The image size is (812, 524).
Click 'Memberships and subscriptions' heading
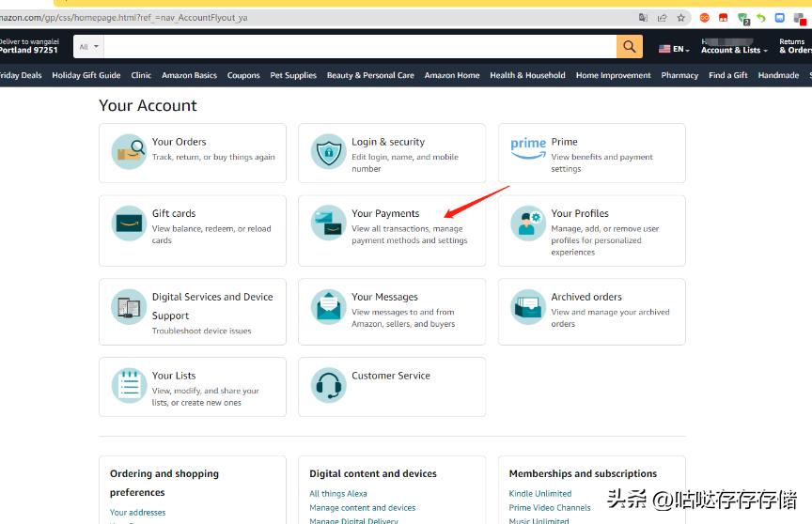click(583, 473)
